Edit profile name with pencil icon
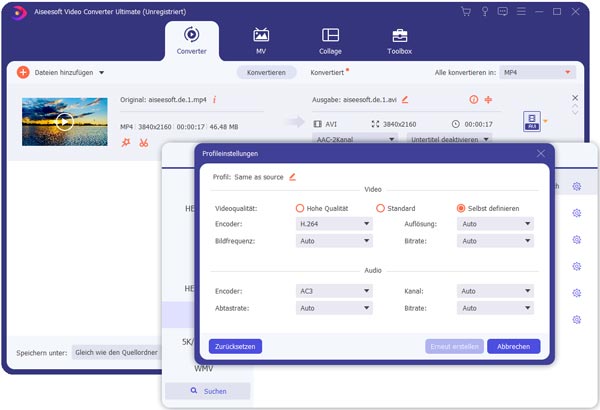 [292, 177]
